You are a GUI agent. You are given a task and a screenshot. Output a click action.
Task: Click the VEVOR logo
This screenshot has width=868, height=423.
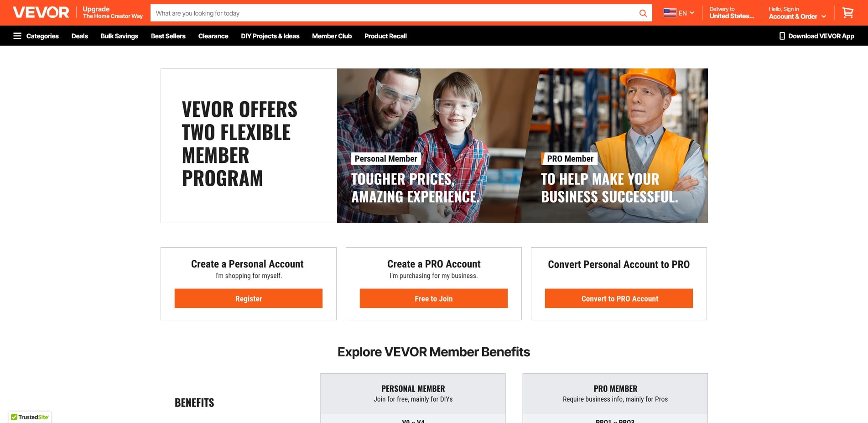pyautogui.click(x=41, y=12)
